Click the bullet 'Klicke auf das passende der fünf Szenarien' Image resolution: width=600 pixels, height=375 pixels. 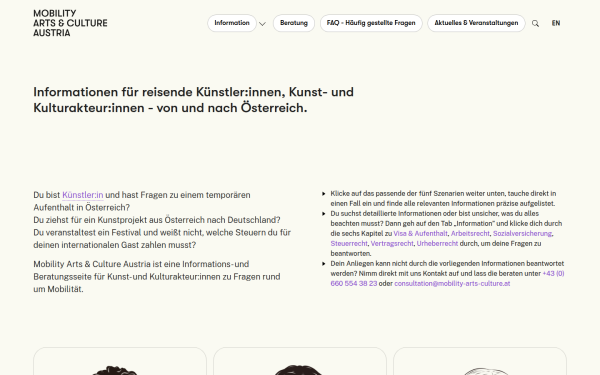tap(443, 199)
